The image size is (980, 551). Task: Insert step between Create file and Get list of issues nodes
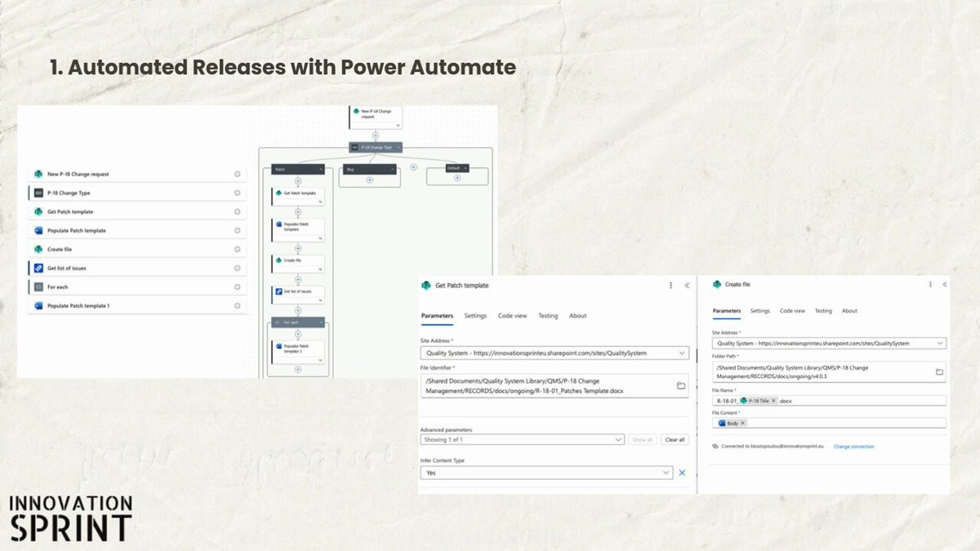pyautogui.click(x=298, y=279)
